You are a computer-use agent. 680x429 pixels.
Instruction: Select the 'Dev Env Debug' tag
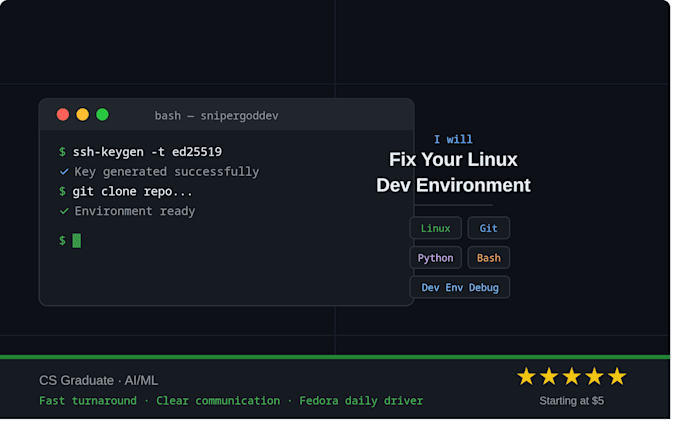[x=460, y=288]
